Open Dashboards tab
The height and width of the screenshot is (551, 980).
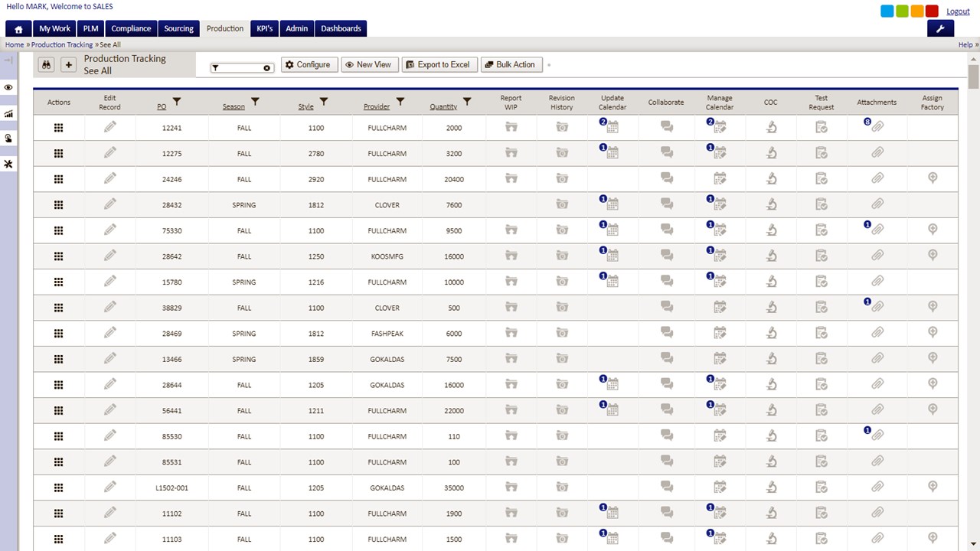pyautogui.click(x=341, y=28)
